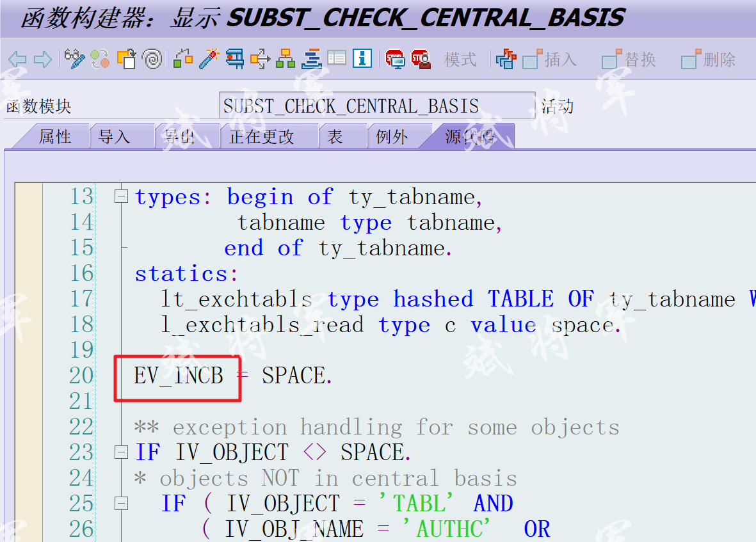Run syntax Check icon
756x542 pixels.
point(183,60)
